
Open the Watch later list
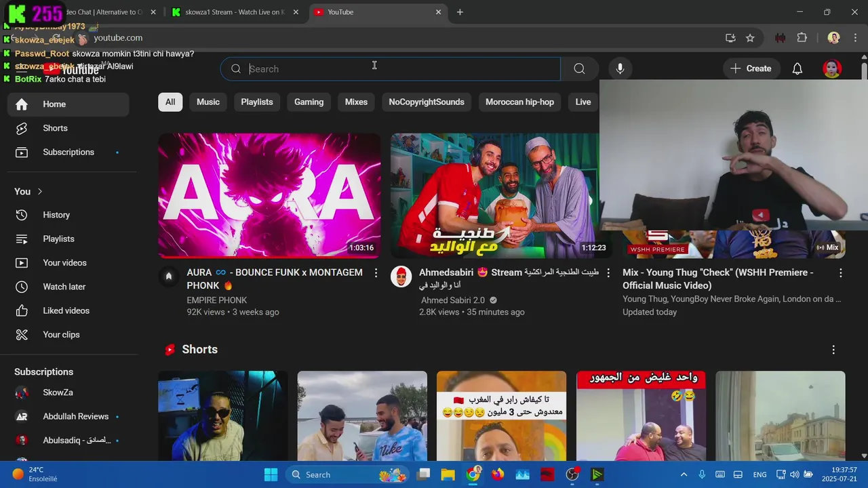pyautogui.click(x=68, y=287)
